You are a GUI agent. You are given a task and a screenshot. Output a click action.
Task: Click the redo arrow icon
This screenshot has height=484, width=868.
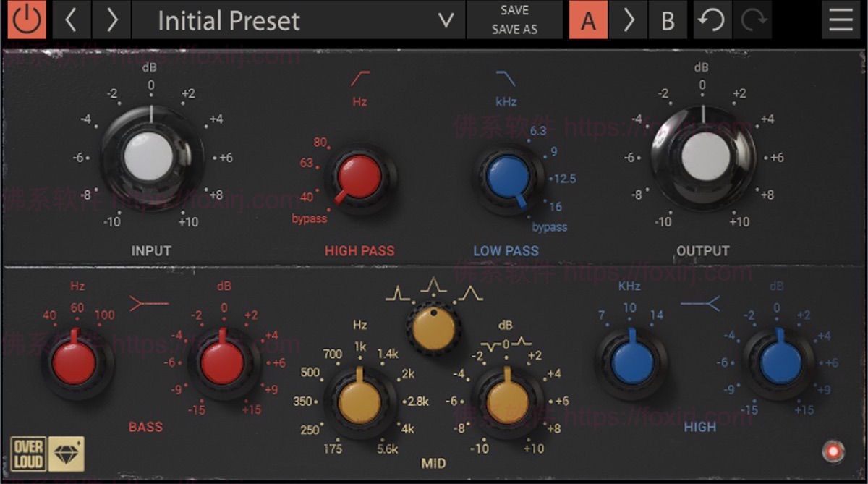[752, 20]
